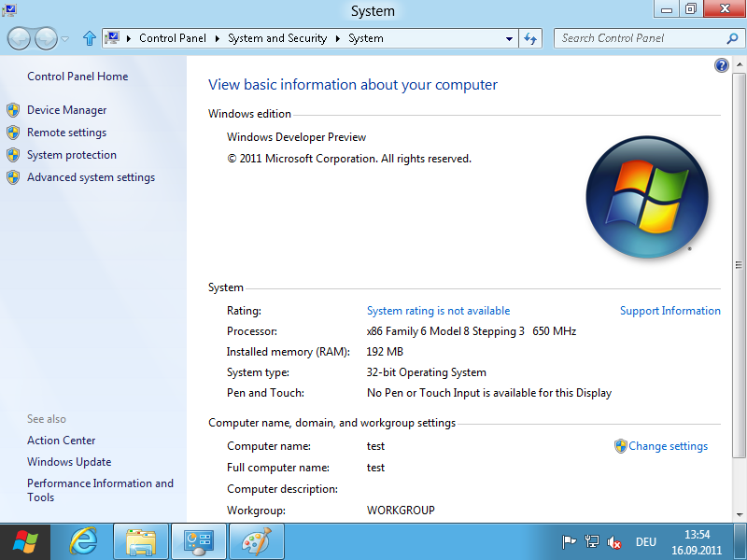This screenshot has height=560, width=747.
Task: Click the network icon in system tray
Action: point(591,542)
